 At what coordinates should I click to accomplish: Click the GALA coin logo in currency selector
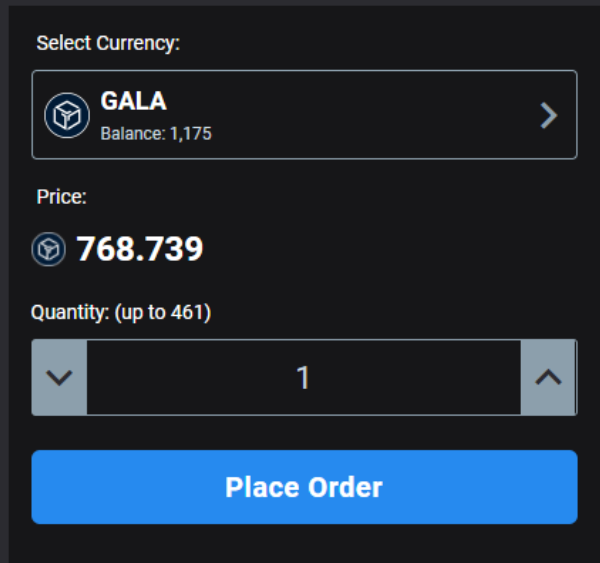(x=67, y=115)
